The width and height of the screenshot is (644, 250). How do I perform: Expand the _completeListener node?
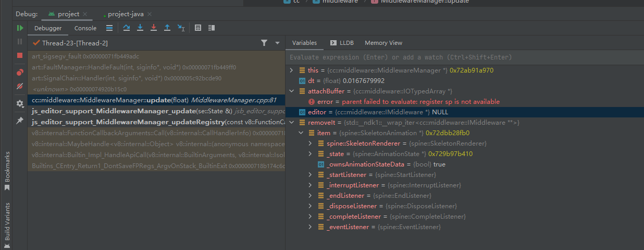[311, 216]
